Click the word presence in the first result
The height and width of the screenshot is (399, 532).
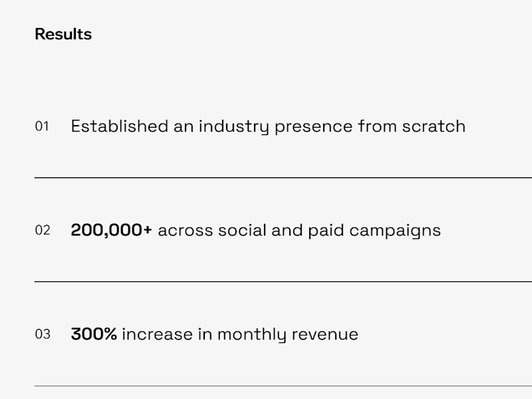313,128
